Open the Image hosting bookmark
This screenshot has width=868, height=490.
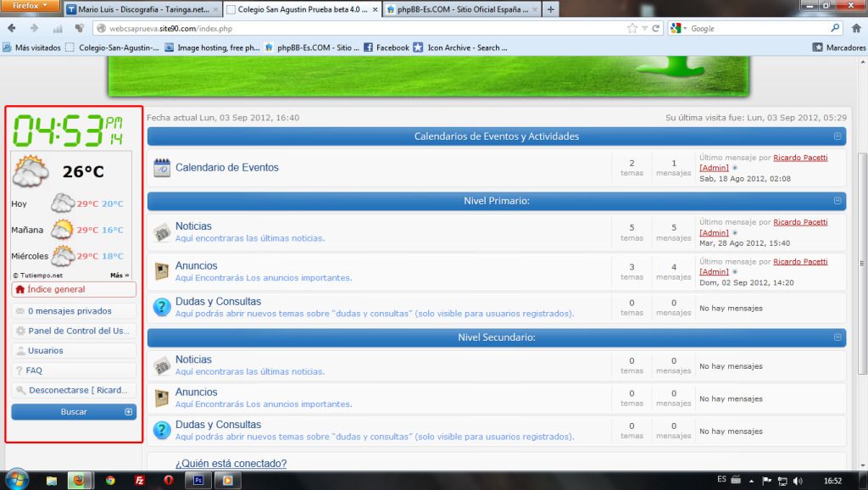click(x=212, y=47)
